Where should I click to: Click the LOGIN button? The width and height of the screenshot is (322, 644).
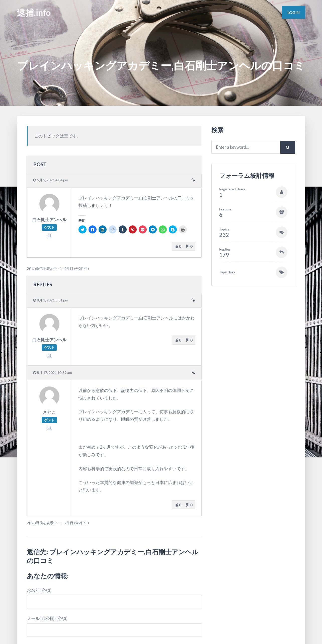pyautogui.click(x=293, y=13)
